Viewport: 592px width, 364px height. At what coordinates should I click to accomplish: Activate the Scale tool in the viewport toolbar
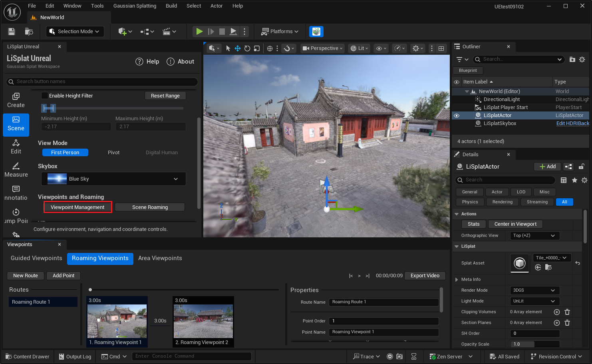tap(257, 48)
